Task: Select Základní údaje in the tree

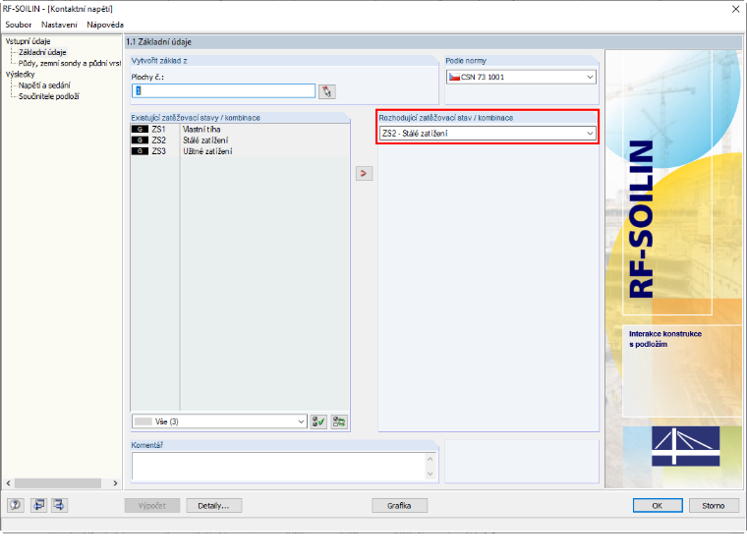Action: pyautogui.click(x=42, y=52)
